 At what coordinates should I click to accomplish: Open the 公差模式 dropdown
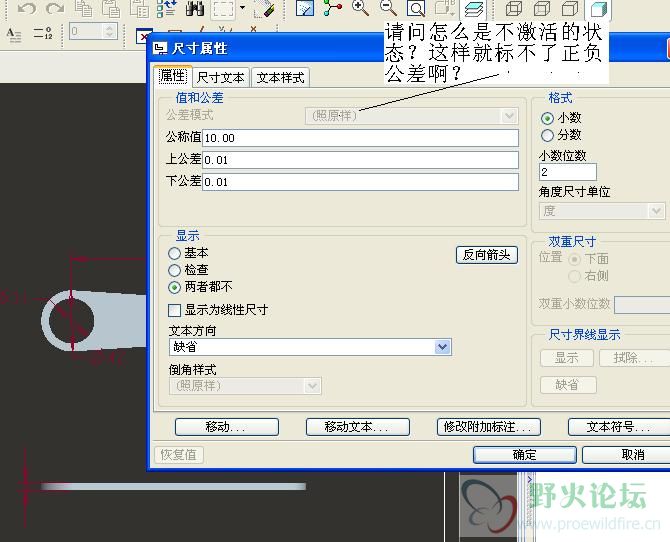pos(411,116)
